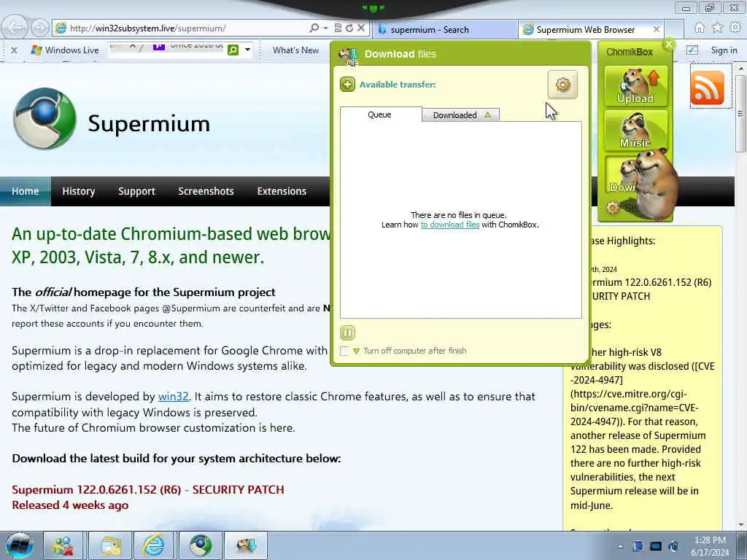Open new blank browser tab
Screen dimensions: 747x560
(x=673, y=29)
